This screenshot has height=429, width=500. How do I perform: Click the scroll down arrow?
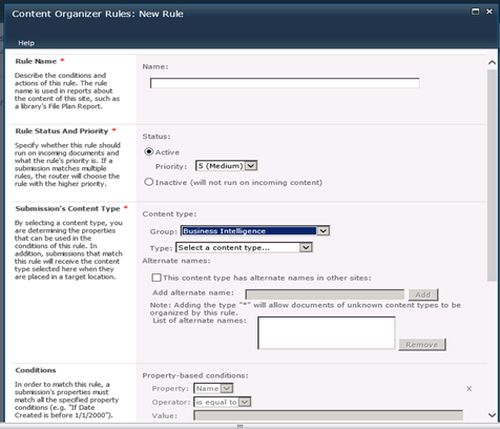[x=492, y=415]
